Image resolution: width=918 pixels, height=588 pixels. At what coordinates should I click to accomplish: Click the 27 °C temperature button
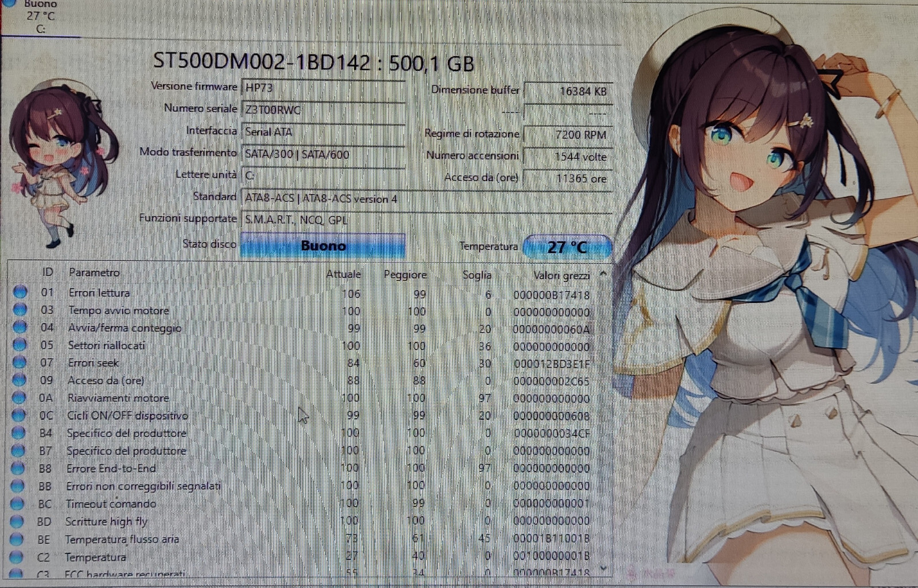click(567, 247)
